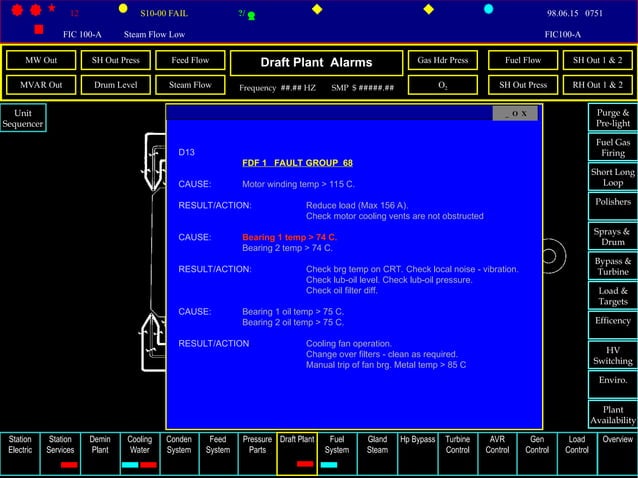The width and height of the screenshot is (638, 478).
Task: Click the cyan circle status indicator
Action: (488, 9)
